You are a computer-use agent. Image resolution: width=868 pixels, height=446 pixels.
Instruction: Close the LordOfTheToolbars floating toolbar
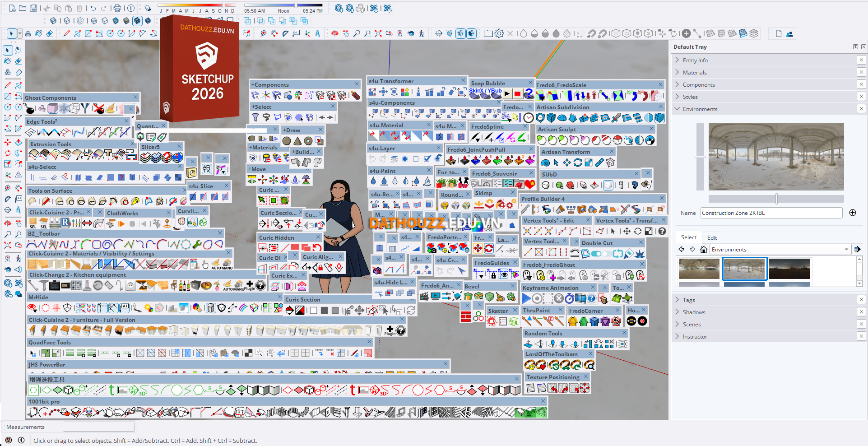(x=590, y=354)
